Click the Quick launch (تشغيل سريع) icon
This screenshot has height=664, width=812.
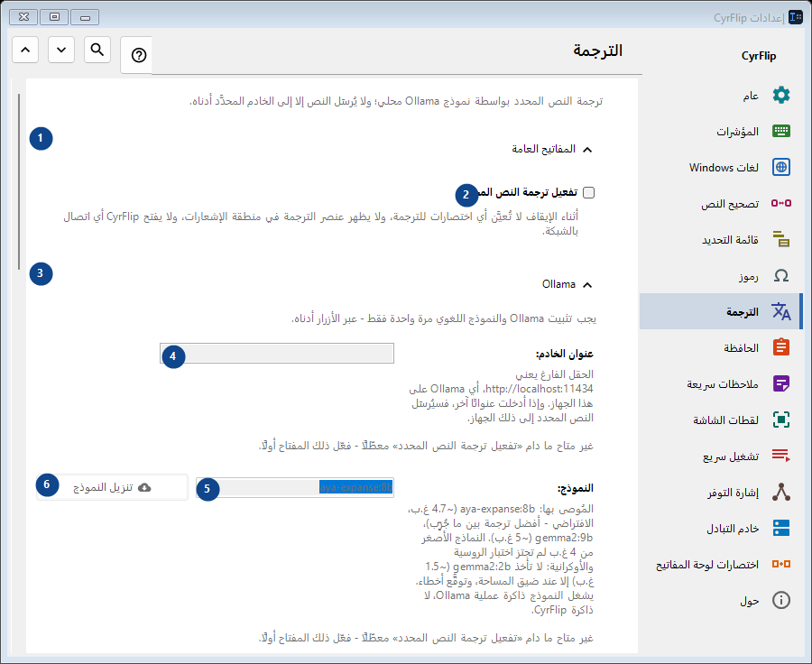point(781,456)
